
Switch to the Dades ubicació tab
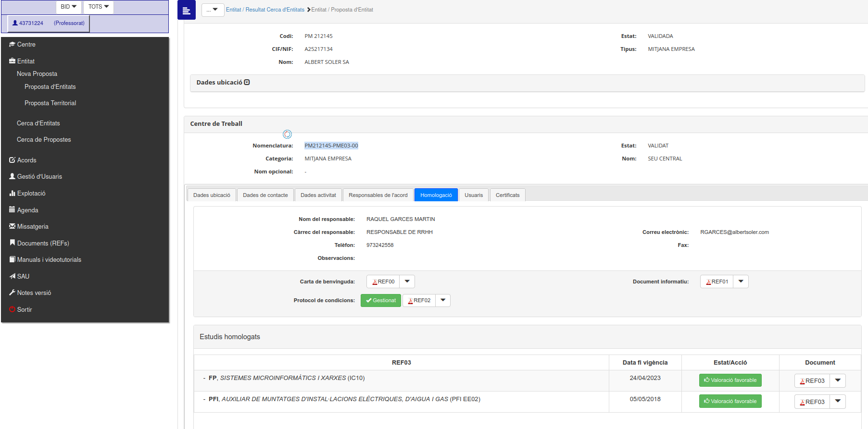click(212, 195)
